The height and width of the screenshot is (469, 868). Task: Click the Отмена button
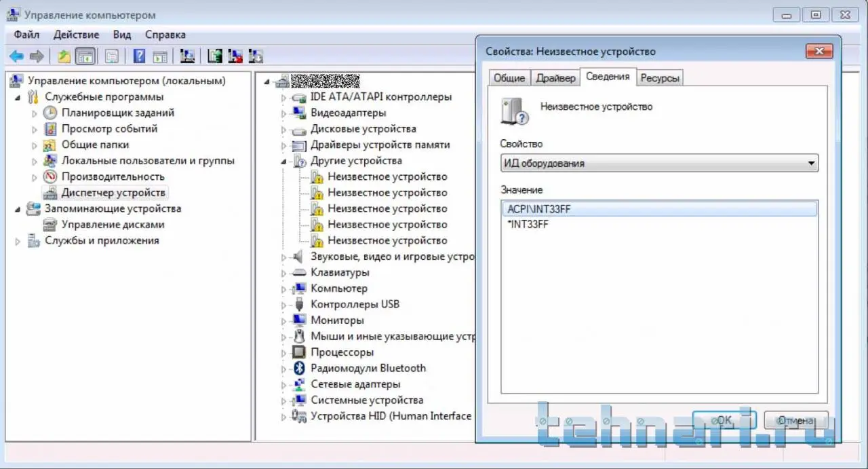click(796, 420)
